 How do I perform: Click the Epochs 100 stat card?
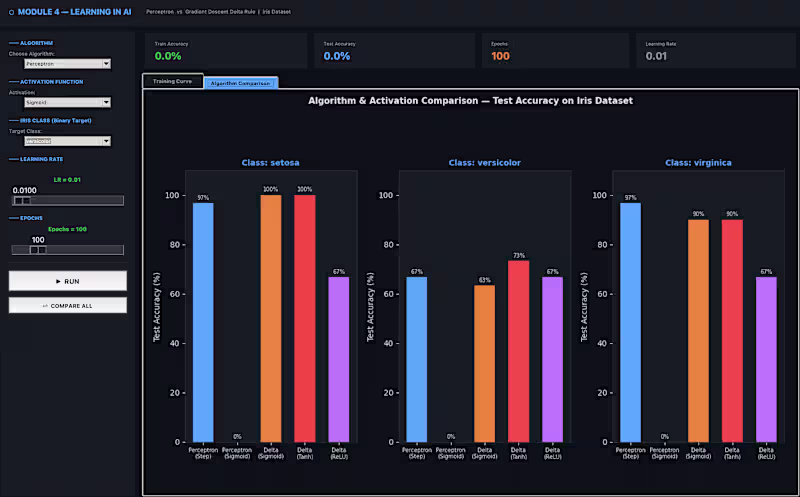pyautogui.click(x=555, y=51)
